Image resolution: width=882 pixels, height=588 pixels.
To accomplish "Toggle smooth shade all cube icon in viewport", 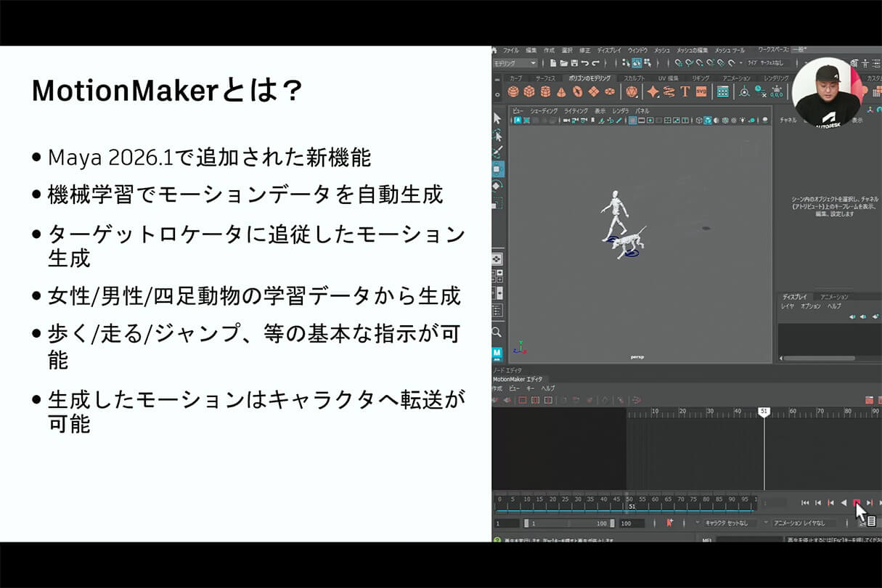I will coord(708,121).
